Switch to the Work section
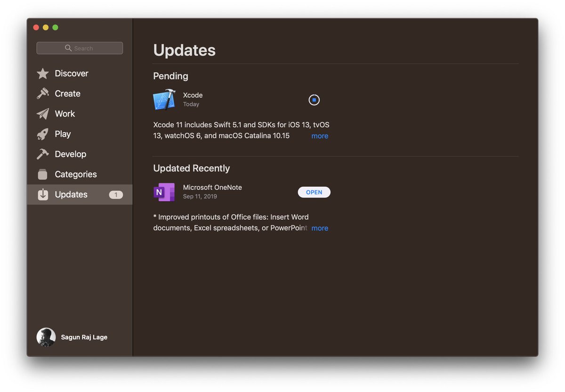Viewport: 565px width, 392px height. coord(65,114)
